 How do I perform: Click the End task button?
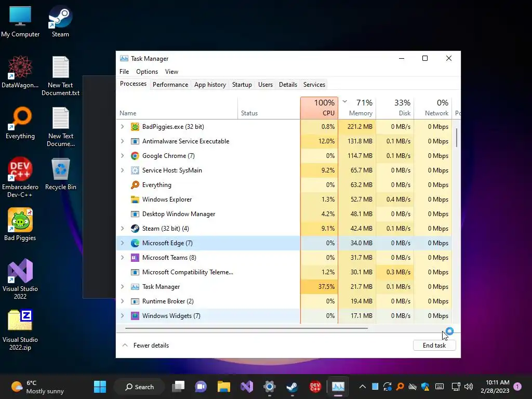(x=434, y=345)
